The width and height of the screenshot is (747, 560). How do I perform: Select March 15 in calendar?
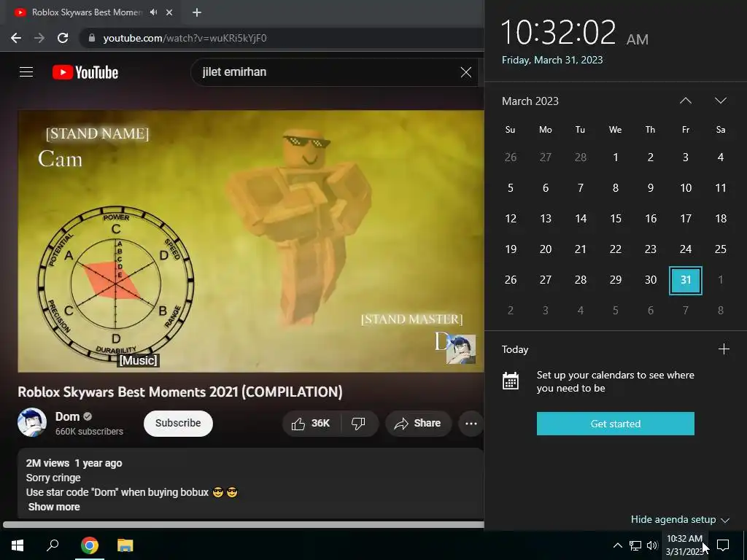point(616,219)
